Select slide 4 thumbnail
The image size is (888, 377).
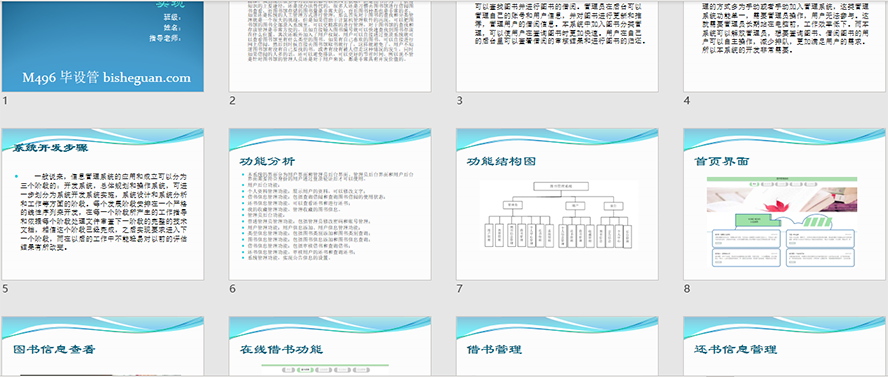pyautogui.click(x=784, y=46)
